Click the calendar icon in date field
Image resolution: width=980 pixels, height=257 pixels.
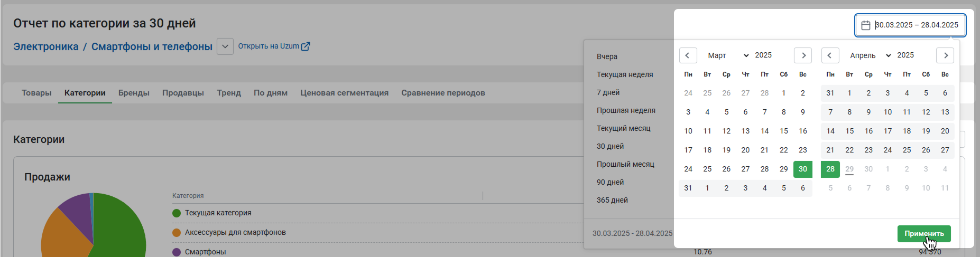866,25
